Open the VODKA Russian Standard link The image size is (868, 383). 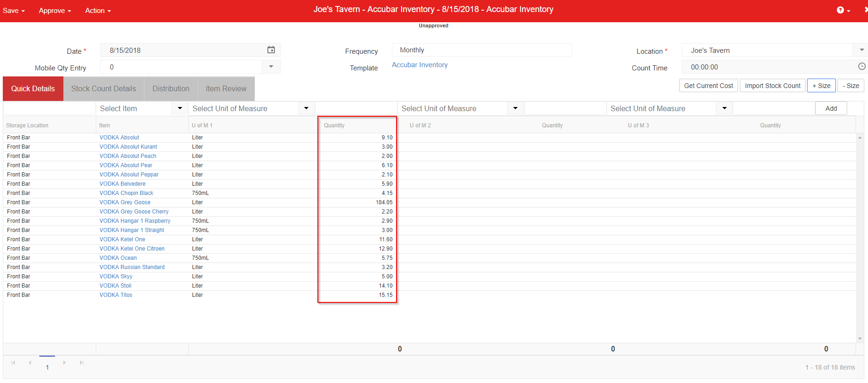tap(132, 267)
